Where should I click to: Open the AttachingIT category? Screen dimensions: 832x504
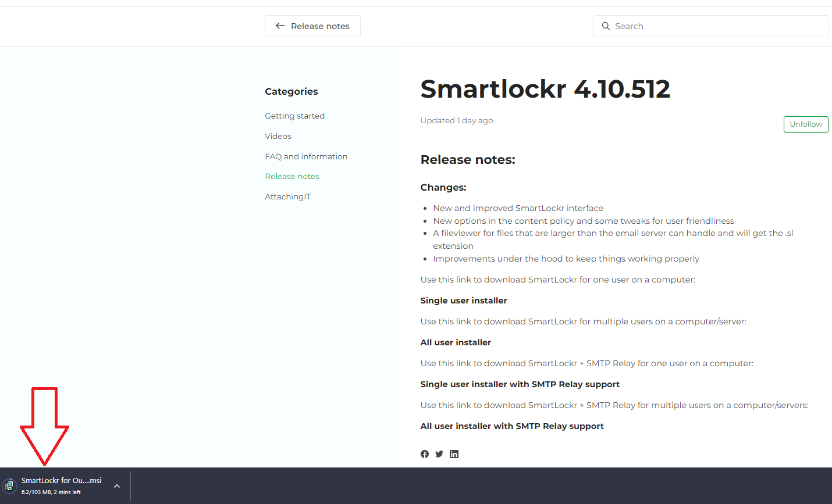(x=288, y=196)
